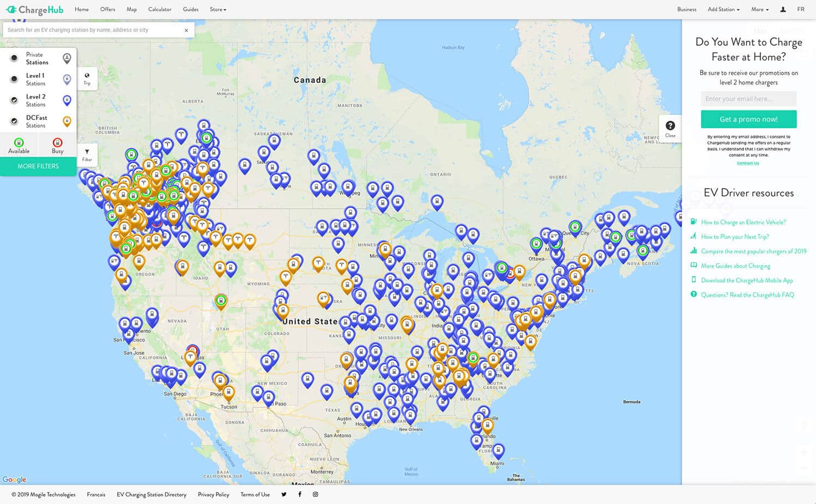Open the Terms of Use footer link

tap(255, 495)
